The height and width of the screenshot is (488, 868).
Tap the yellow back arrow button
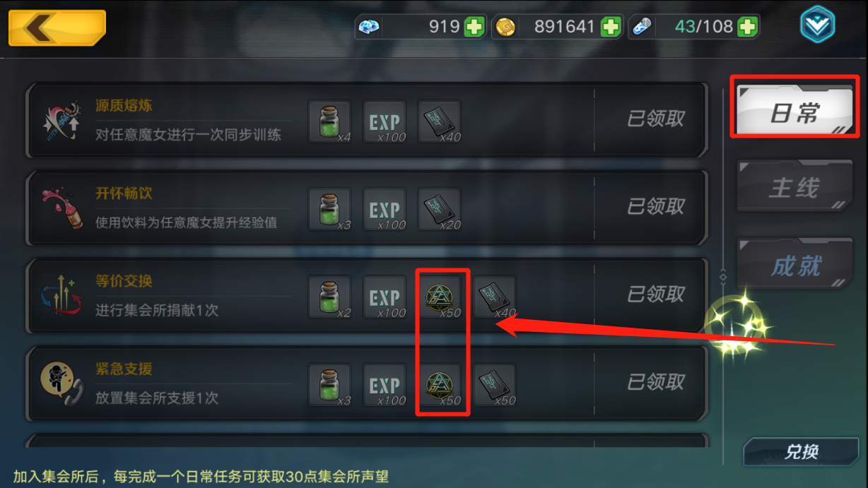click(57, 28)
